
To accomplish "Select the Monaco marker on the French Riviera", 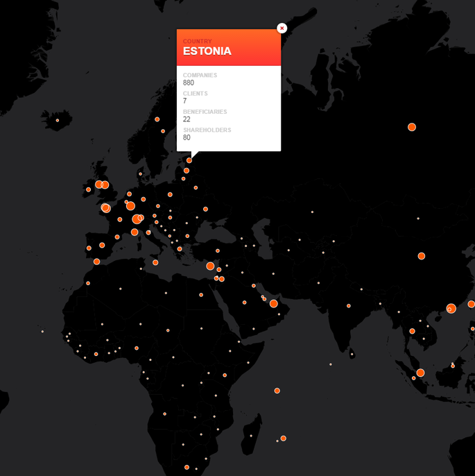I will click(x=135, y=232).
